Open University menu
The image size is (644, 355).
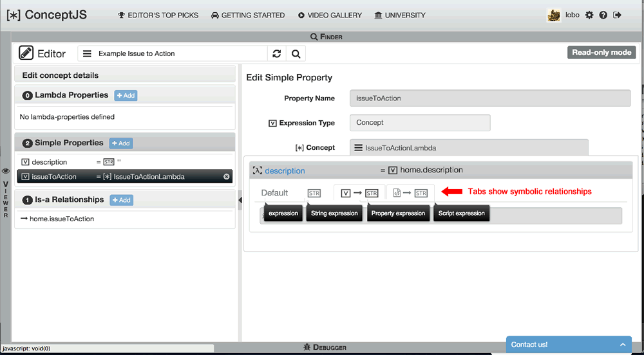[400, 15]
